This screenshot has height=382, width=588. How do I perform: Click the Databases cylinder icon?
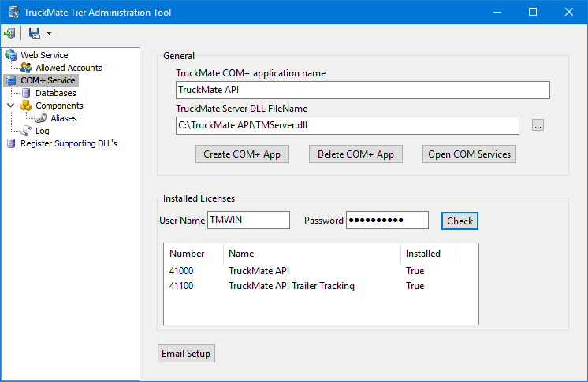click(x=27, y=93)
